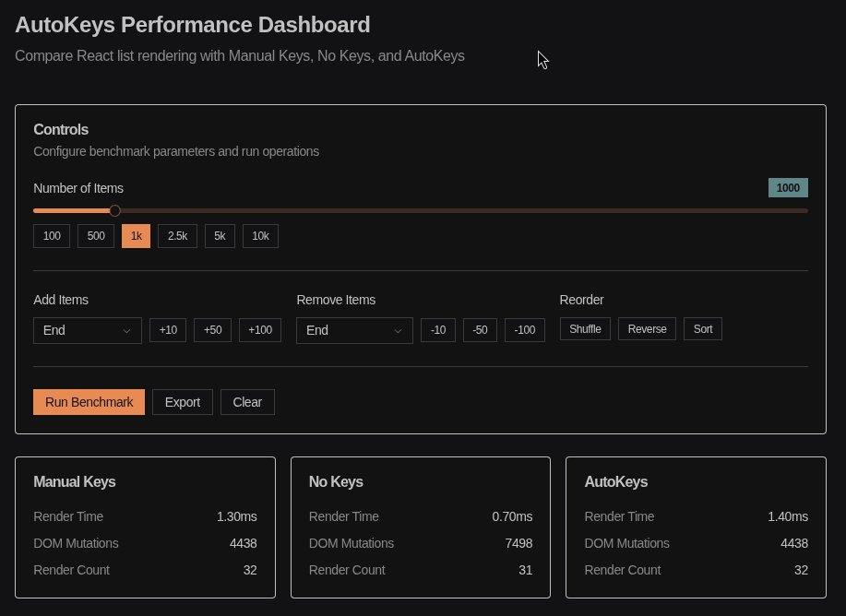Select the 500 items preset
Viewport: 846px width, 616px height.
96,236
